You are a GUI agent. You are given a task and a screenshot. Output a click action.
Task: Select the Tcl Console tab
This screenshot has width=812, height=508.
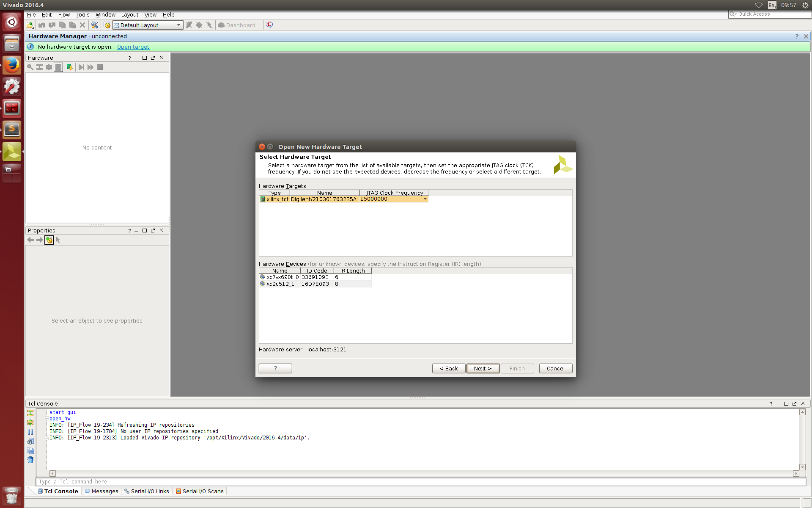point(58,491)
